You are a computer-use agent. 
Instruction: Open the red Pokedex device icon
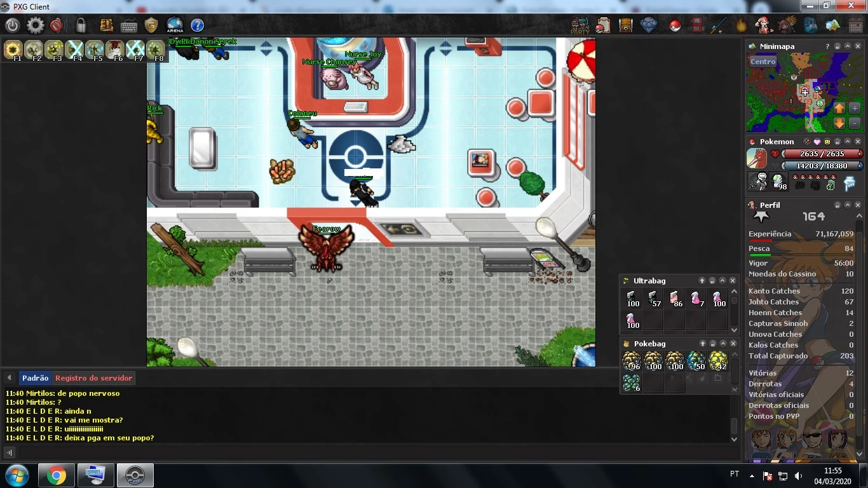pyautogui.click(x=696, y=25)
